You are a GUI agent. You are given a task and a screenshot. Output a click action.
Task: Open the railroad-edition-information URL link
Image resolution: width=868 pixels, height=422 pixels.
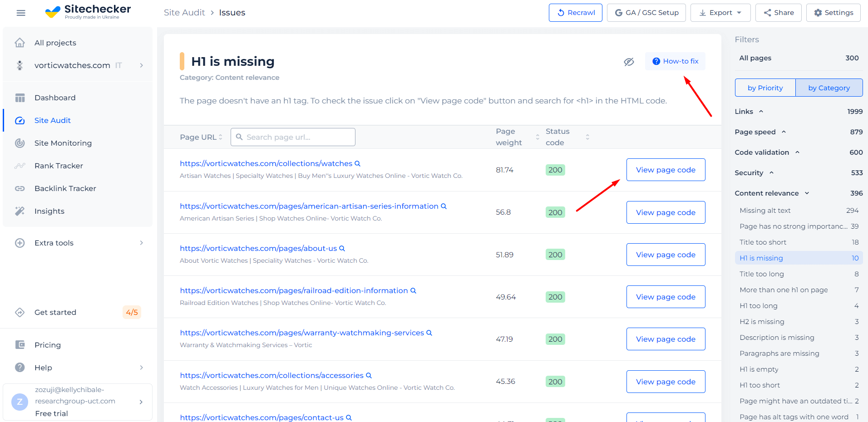pyautogui.click(x=294, y=290)
